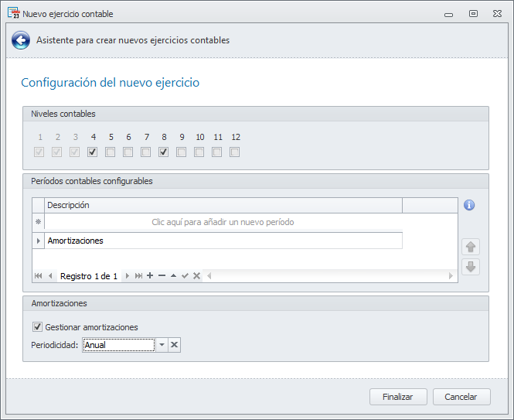Toggle Gestionar amortizaciones checkbox
514x420 pixels.
(x=37, y=327)
